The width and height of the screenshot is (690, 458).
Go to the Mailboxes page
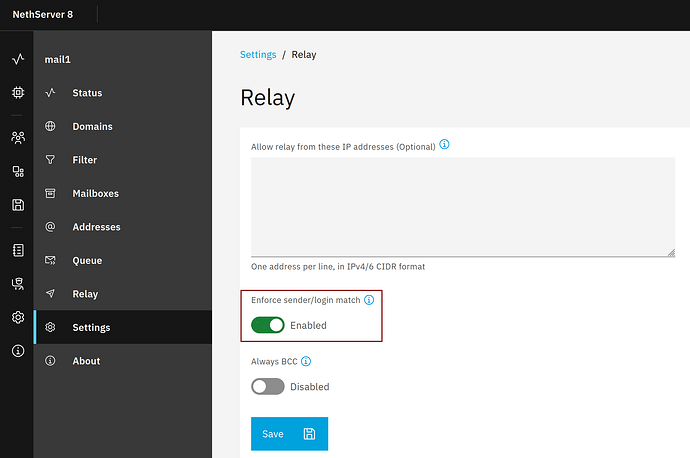click(95, 194)
